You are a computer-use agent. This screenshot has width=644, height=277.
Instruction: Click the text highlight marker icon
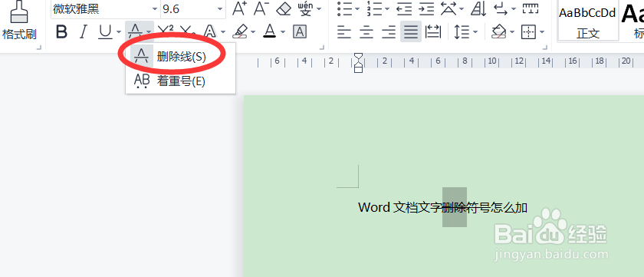tap(240, 31)
